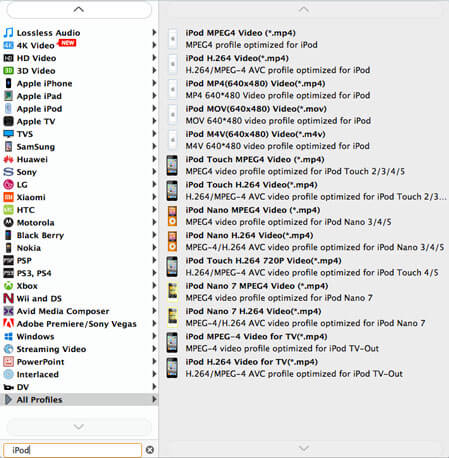Click the 3D Video green icon
The width and height of the screenshot is (449, 458).
tap(8, 71)
